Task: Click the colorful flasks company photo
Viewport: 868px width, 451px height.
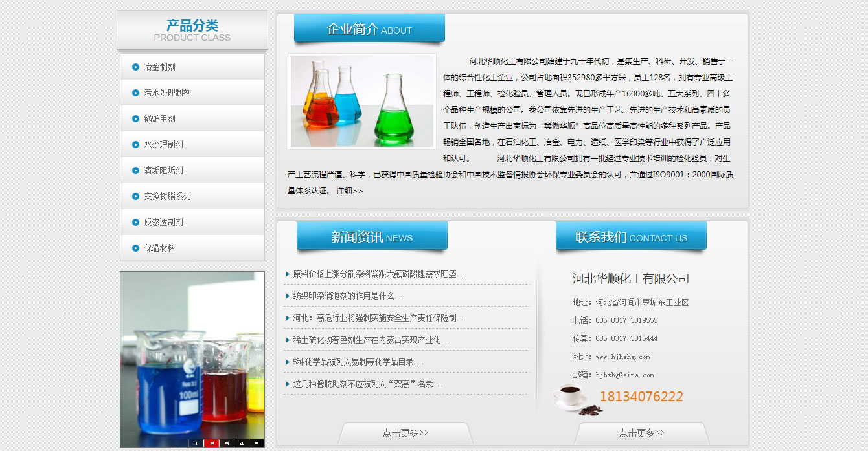Action: pos(362,102)
